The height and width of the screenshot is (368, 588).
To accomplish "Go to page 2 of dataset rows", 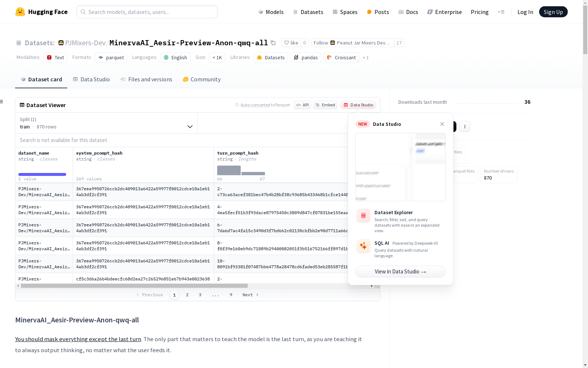I will click(x=187, y=295).
